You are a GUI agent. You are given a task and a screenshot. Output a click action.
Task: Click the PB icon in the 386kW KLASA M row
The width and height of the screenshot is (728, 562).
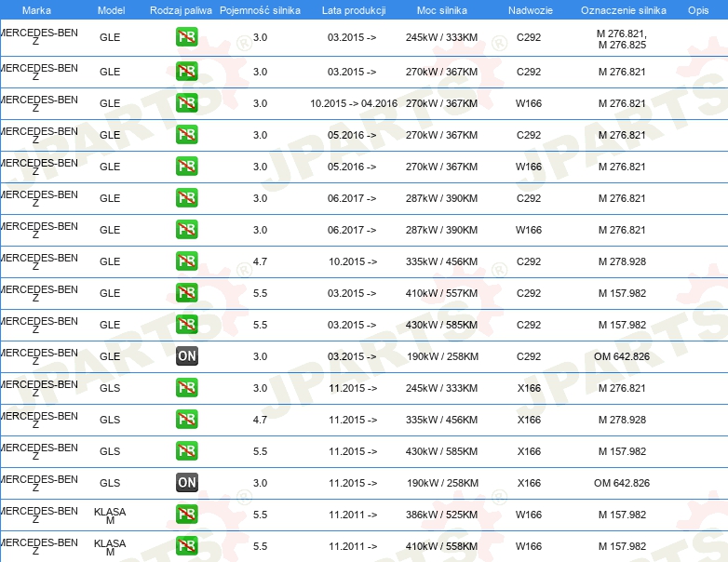[187, 515]
